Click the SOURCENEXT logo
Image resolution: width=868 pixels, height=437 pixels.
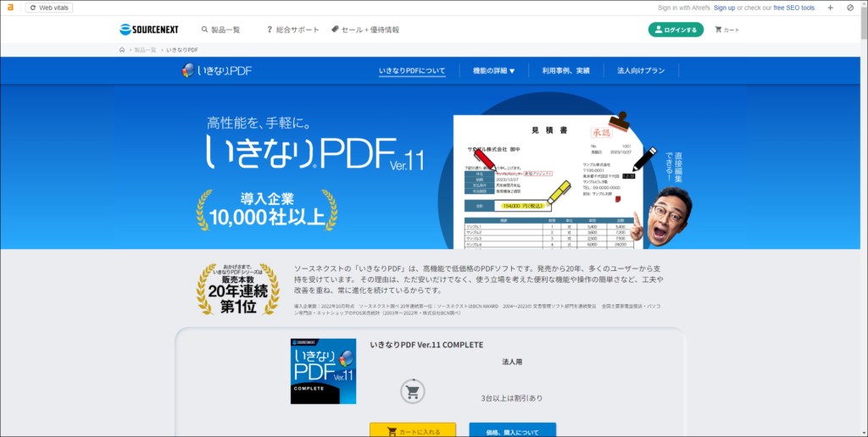149,30
